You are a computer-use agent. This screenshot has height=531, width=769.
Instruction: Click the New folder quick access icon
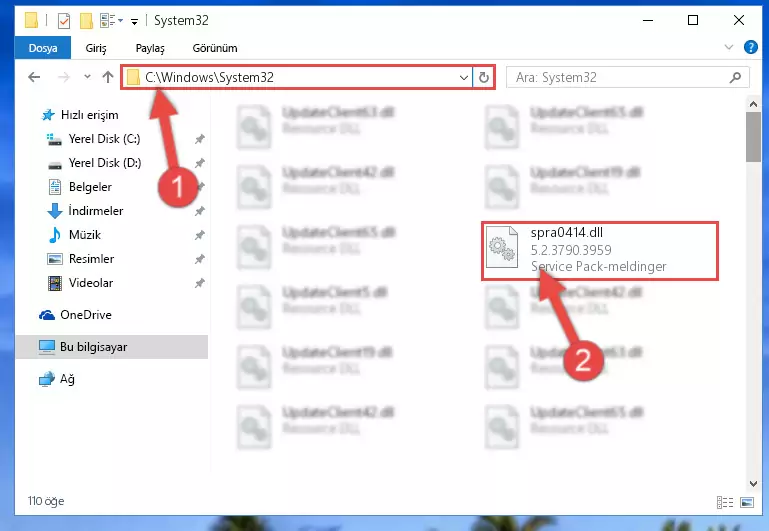click(x=86, y=21)
